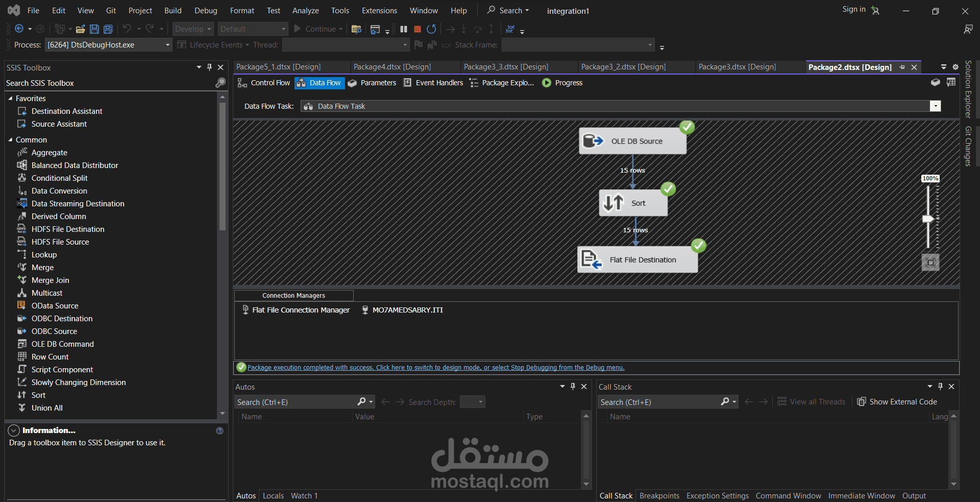Click the Information help icon

(219, 431)
